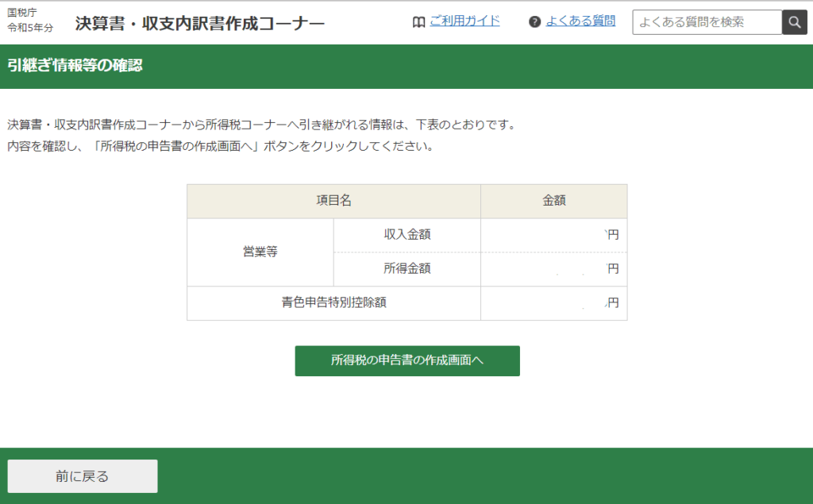
Task: Click the amount cell in 収入金額 row
Action: point(553,235)
